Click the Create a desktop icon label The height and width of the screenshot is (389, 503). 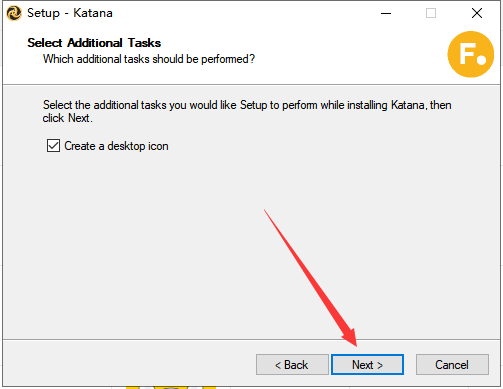point(116,146)
